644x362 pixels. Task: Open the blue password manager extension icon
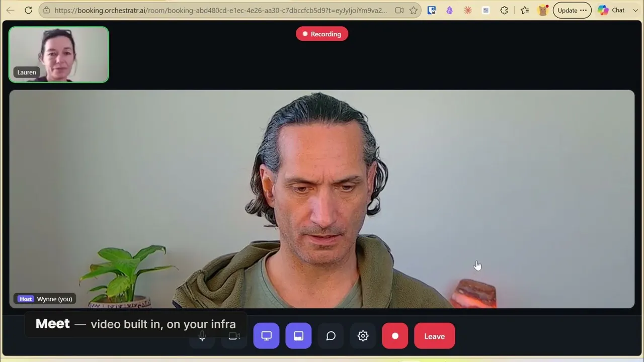431,10
